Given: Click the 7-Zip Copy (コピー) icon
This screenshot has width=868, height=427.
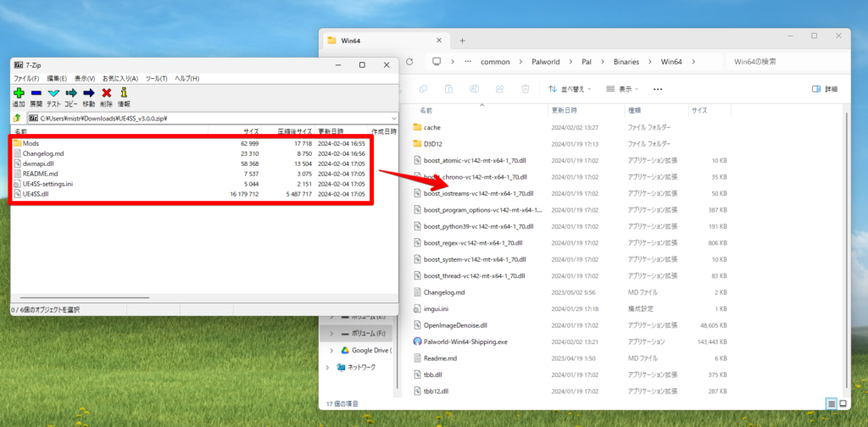Looking at the screenshot, I should (x=71, y=94).
